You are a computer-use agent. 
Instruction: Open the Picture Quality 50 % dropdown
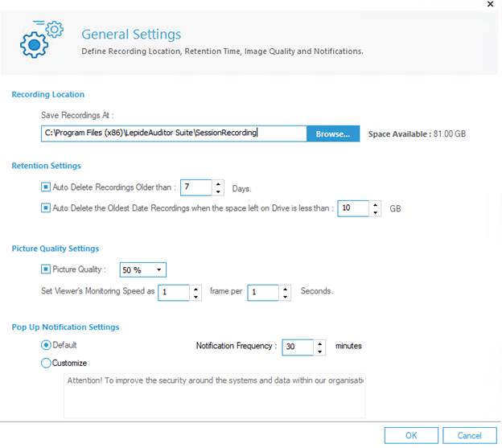(x=142, y=269)
